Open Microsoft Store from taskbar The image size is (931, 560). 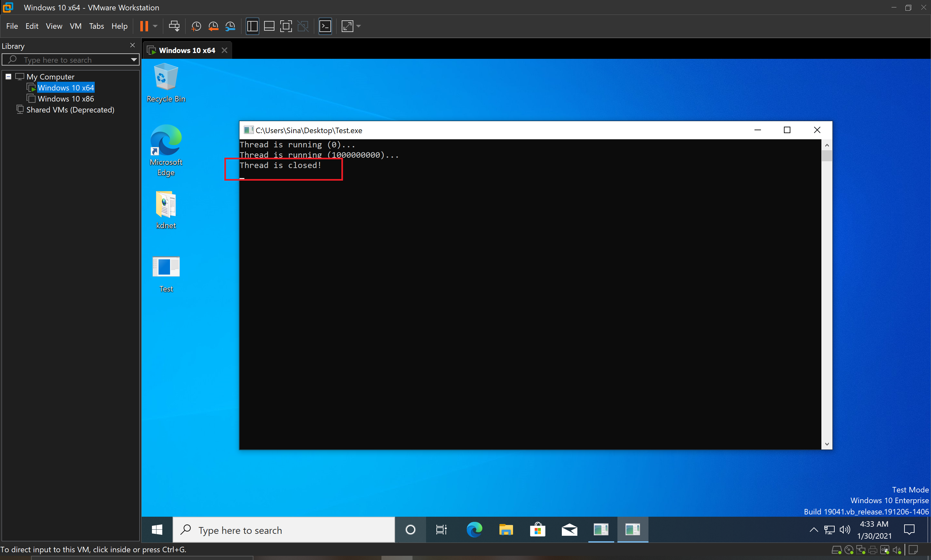pos(537,530)
